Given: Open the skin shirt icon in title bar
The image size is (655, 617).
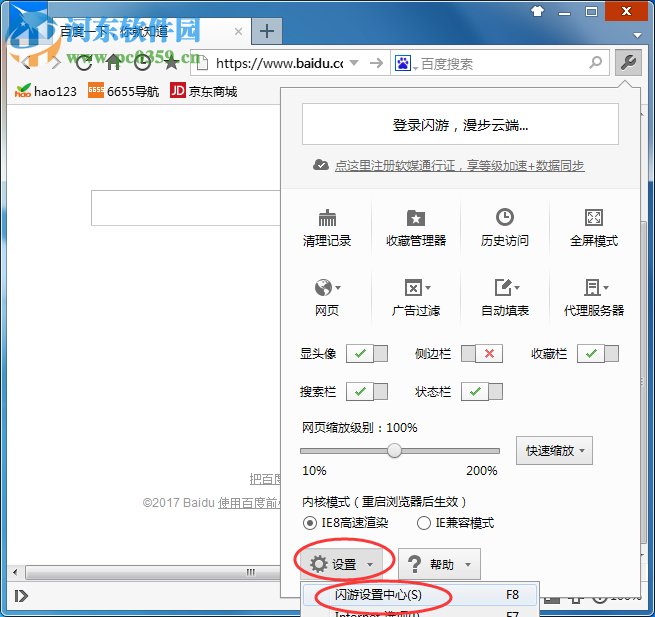Looking at the screenshot, I should click(538, 11).
